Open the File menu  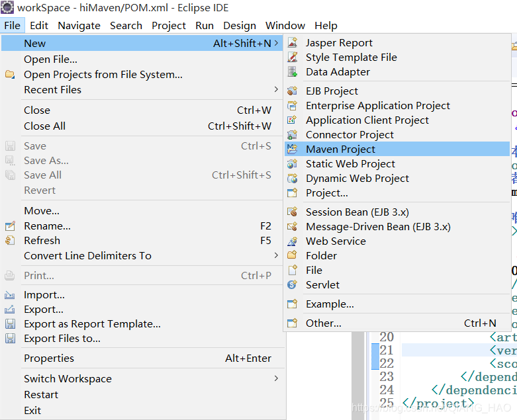click(x=12, y=25)
